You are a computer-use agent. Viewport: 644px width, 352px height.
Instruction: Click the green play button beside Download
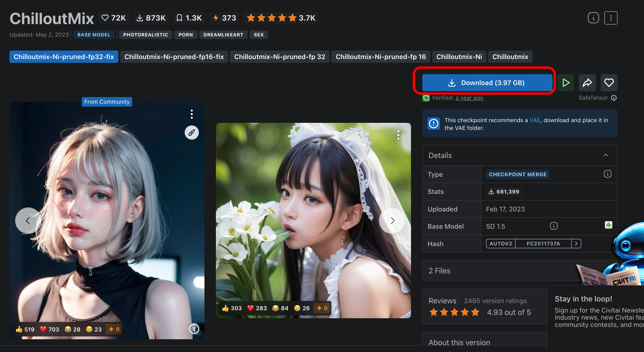(x=565, y=82)
